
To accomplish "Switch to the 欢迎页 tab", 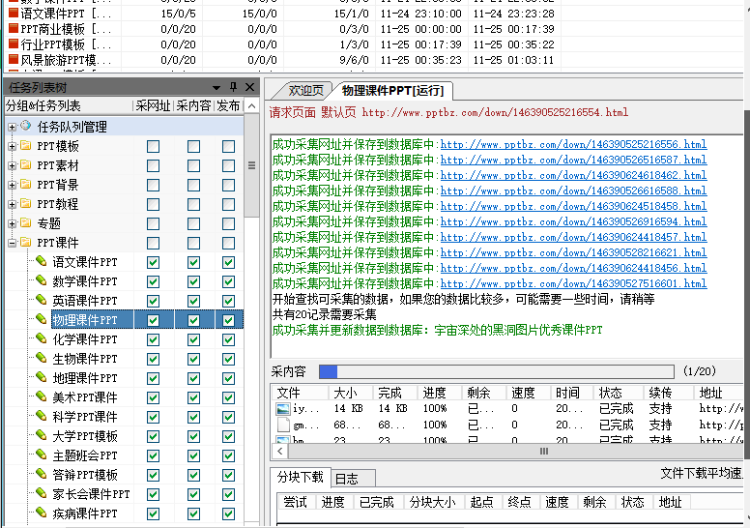I will point(307,90).
